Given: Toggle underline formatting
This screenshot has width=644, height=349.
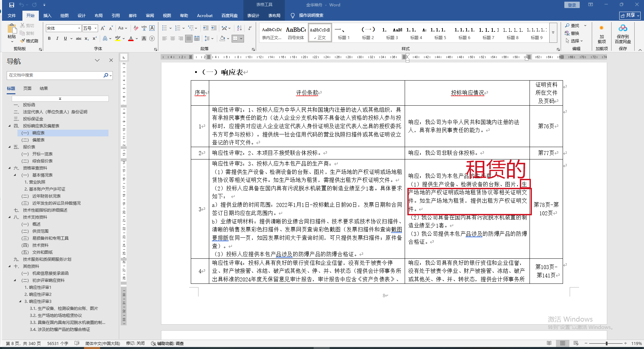Looking at the screenshot, I should (x=65, y=38).
